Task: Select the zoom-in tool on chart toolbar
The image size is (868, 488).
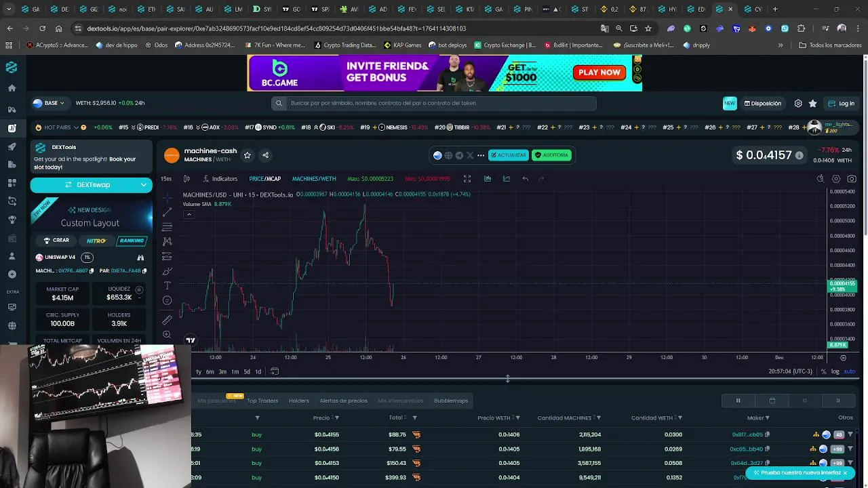Action: click(x=167, y=335)
